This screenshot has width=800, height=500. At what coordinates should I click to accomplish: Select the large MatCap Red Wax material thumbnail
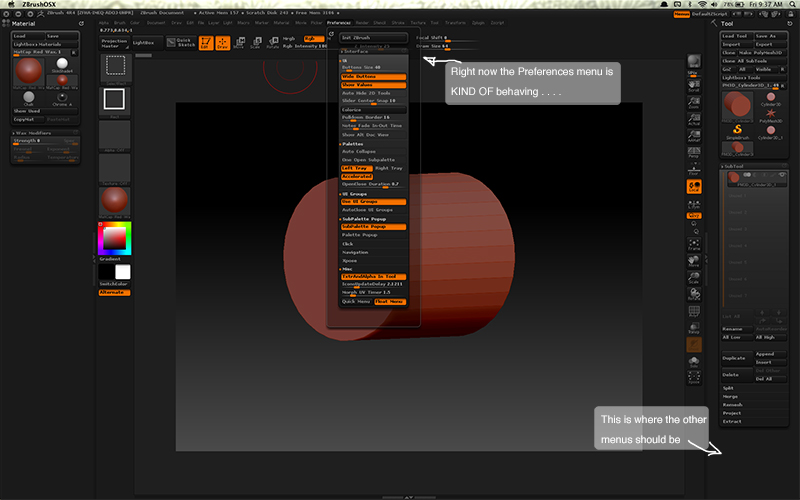click(29, 71)
